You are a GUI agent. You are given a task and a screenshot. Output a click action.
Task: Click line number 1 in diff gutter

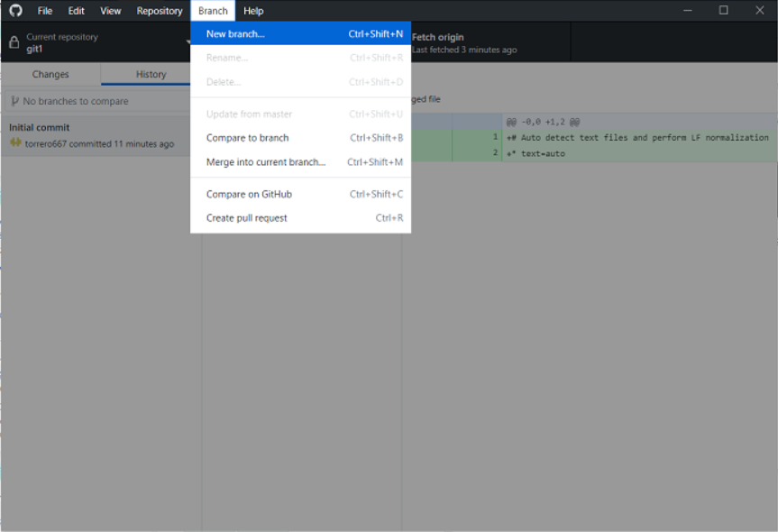495,137
